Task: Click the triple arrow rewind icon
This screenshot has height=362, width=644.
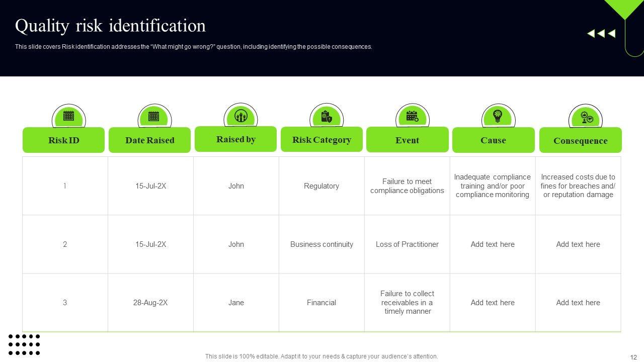Action: [601, 34]
